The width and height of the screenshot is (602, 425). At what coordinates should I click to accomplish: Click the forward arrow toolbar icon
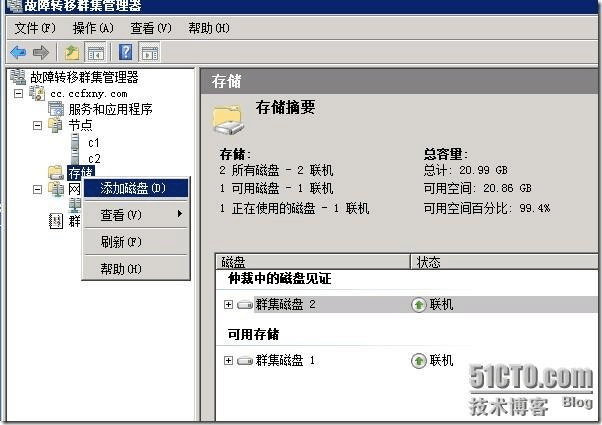pos(41,52)
